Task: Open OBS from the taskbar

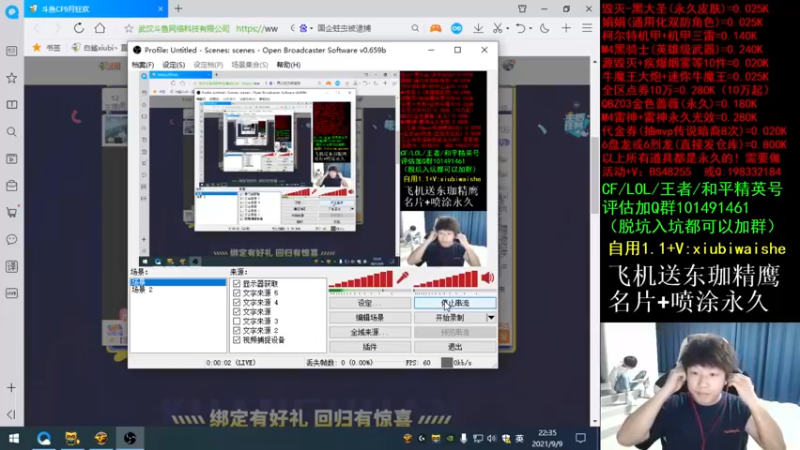Action: 130,438
